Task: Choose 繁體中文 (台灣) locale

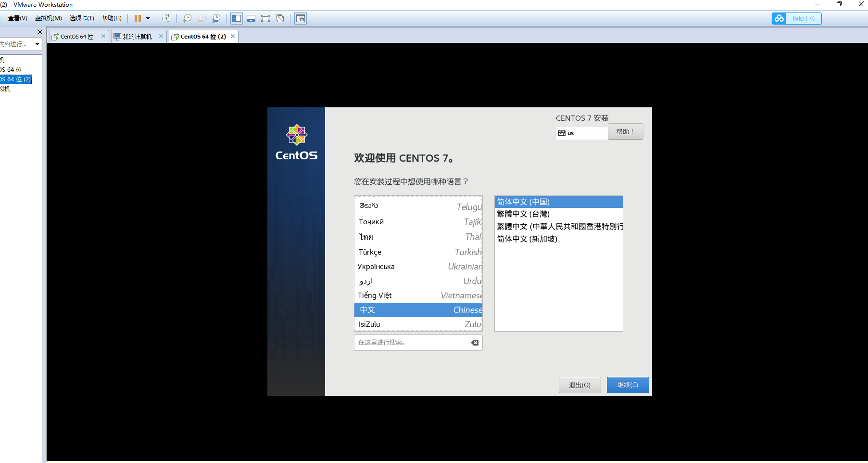Action: click(558, 214)
